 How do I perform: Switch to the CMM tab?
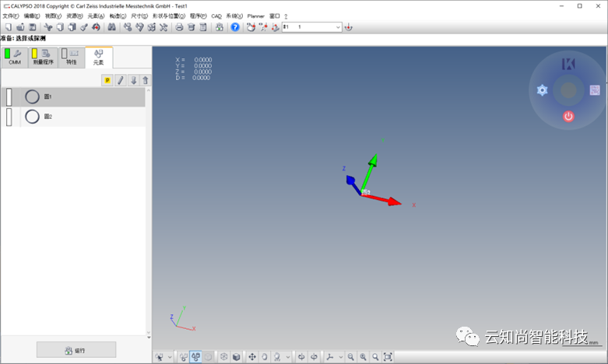click(15, 58)
